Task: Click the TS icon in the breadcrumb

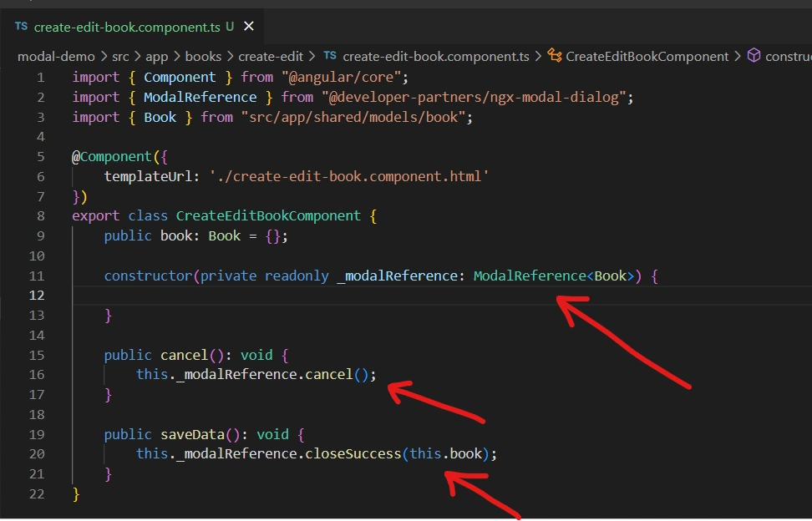Action: point(330,56)
